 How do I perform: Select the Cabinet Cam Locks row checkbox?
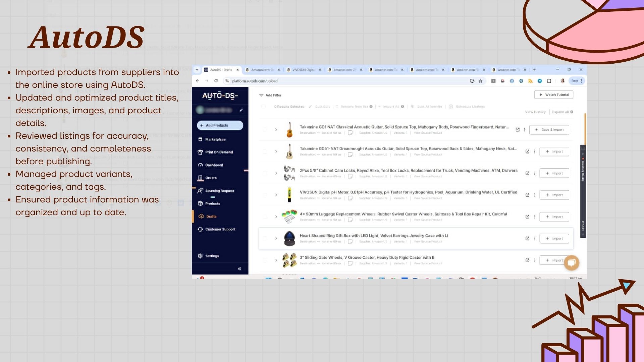click(265, 173)
